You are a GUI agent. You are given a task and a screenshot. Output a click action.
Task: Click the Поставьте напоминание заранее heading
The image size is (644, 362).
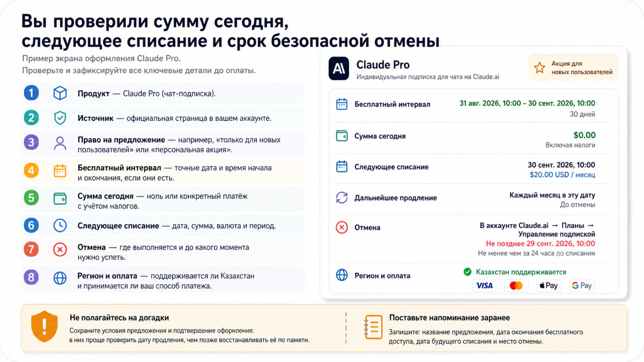(449, 318)
